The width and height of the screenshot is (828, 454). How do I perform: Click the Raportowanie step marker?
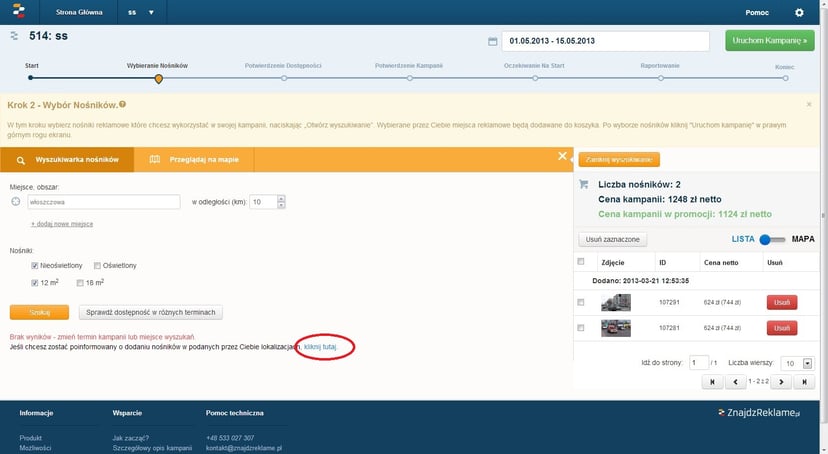(661, 78)
